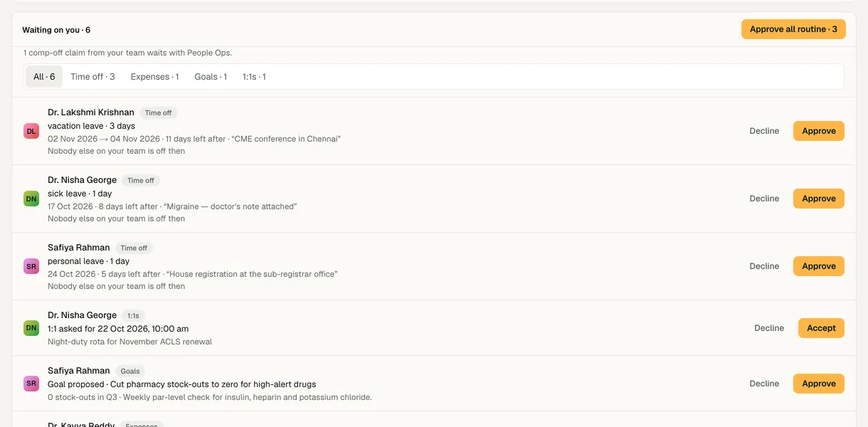Click the Time off tag beside Safiya Rahman
The image size is (868, 427).
[134, 248]
